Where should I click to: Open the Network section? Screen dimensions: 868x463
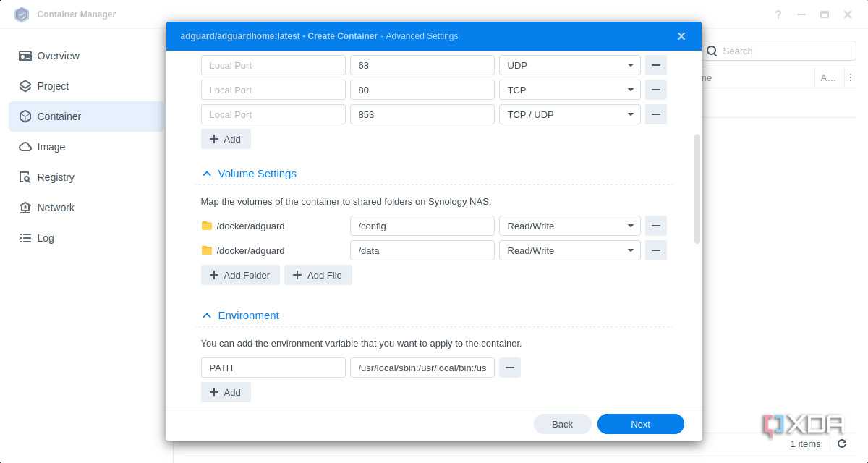coord(87,208)
